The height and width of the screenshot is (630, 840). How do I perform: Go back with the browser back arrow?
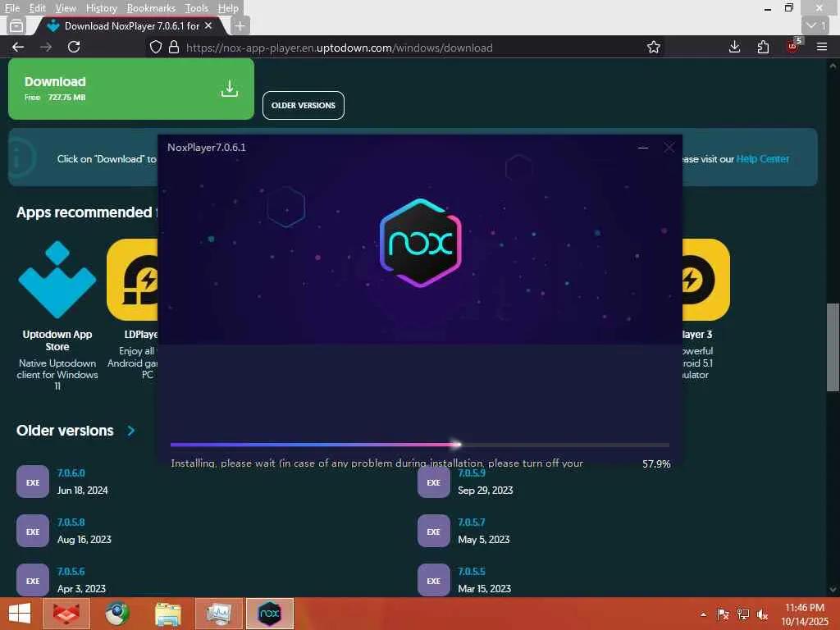(18, 47)
